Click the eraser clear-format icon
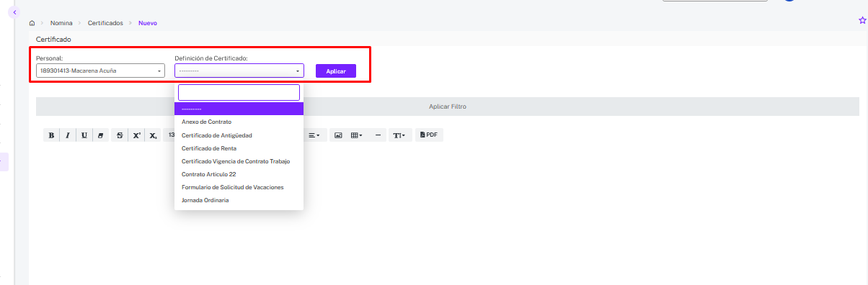The height and width of the screenshot is (285, 868). pyautogui.click(x=101, y=135)
